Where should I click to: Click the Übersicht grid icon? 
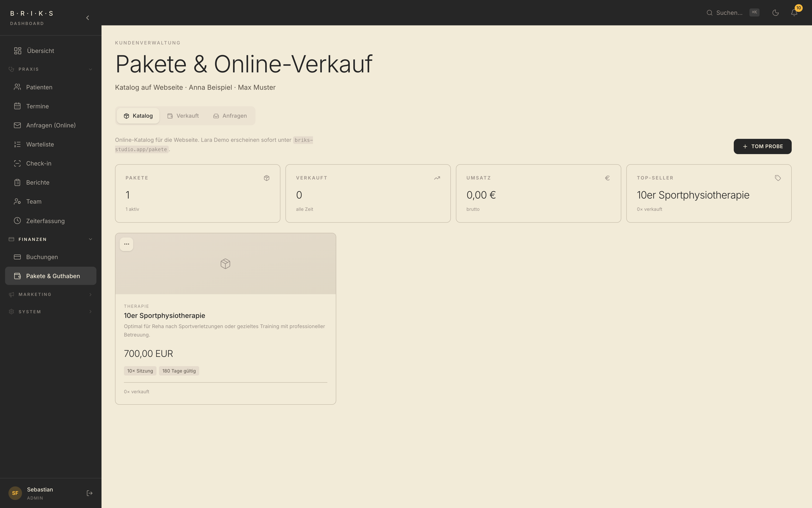tap(18, 51)
